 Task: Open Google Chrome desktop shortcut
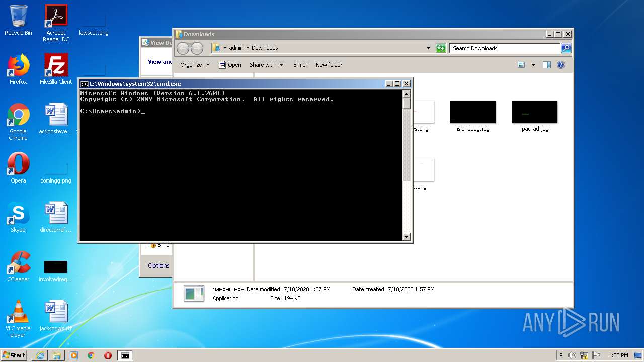18,122
